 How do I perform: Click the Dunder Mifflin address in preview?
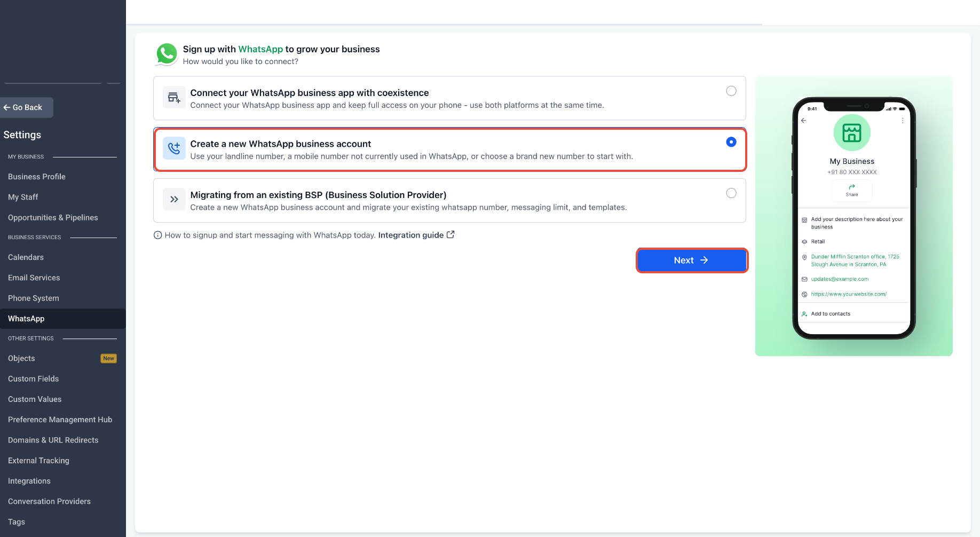click(855, 260)
